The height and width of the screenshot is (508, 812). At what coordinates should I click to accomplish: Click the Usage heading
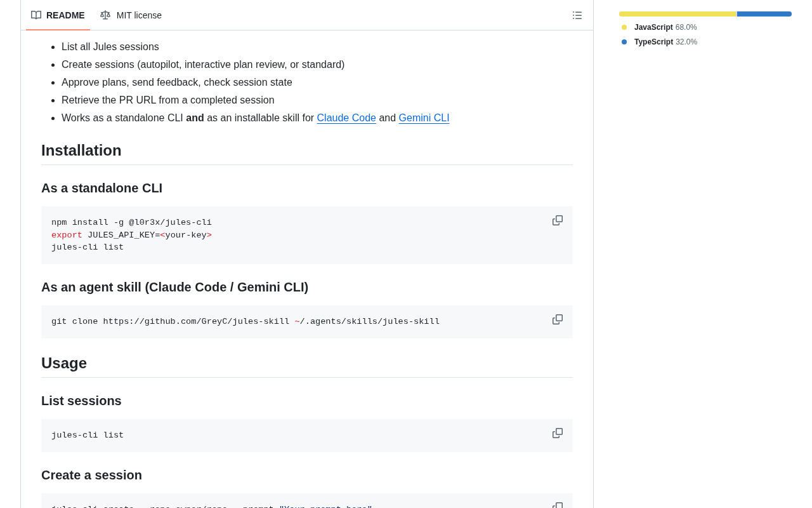tap(64, 363)
